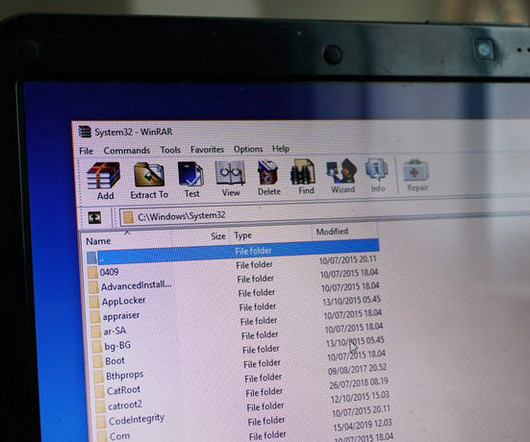
Task: Select the CodeIntegrity folder
Action: pos(136,419)
